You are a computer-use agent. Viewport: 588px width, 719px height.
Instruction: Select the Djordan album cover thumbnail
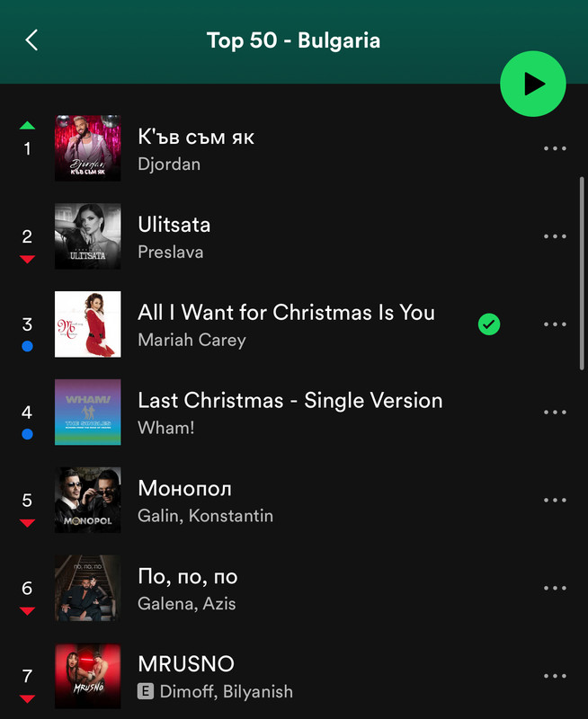pos(87,148)
